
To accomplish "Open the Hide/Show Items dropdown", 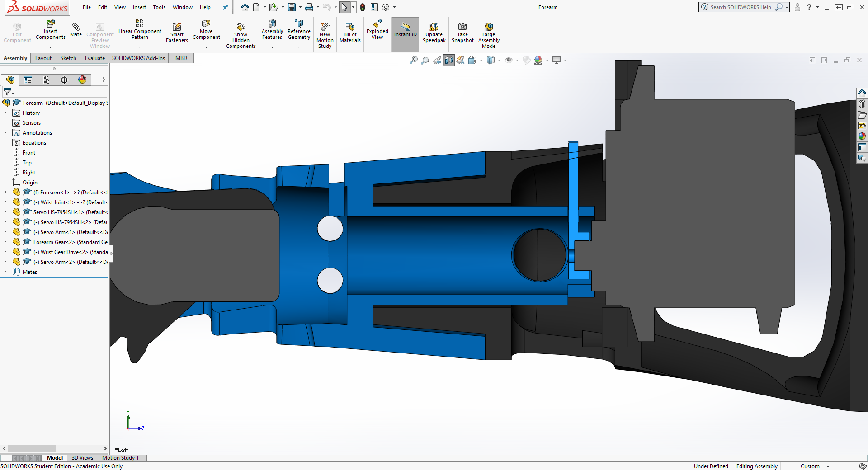I will 518,60.
